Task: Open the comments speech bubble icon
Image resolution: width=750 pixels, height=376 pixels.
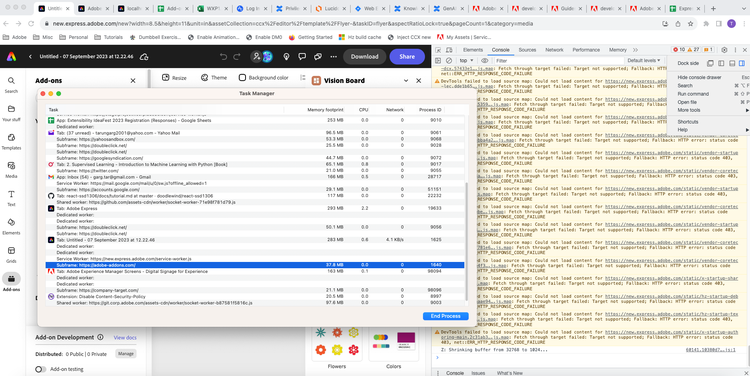Action: (302, 56)
